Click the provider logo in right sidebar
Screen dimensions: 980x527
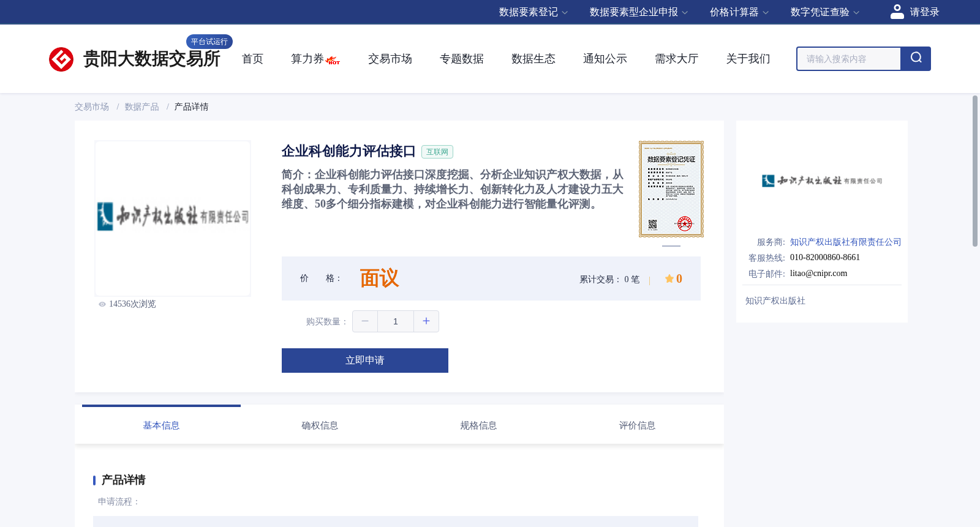822,181
